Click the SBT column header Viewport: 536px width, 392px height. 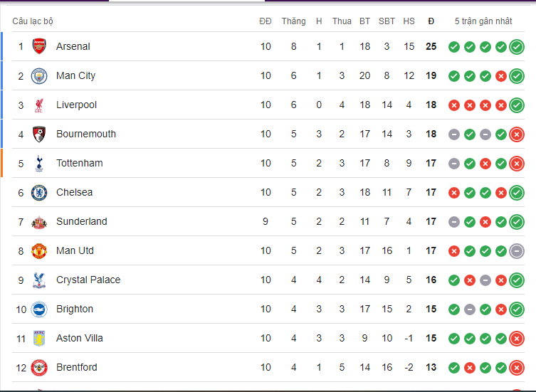pos(387,21)
